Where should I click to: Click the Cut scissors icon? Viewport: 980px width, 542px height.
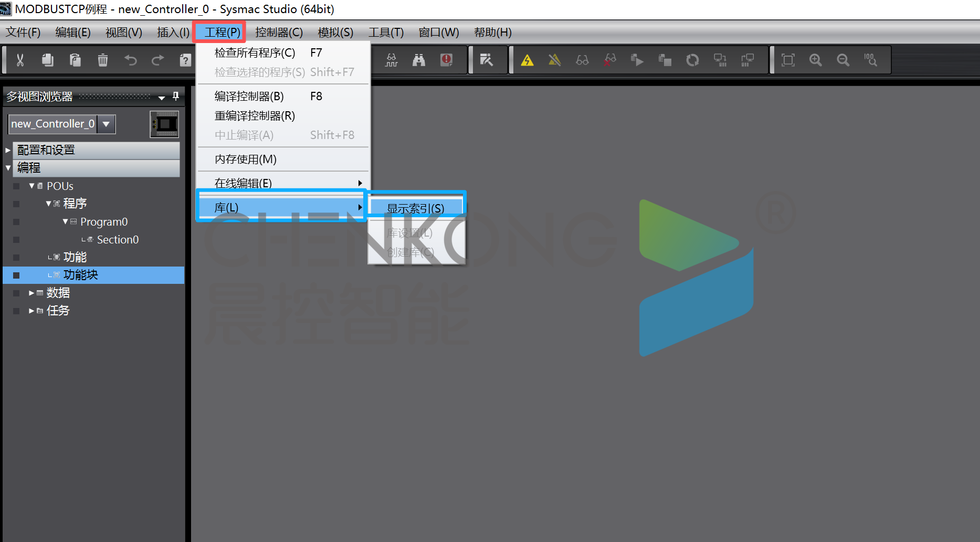[20, 60]
